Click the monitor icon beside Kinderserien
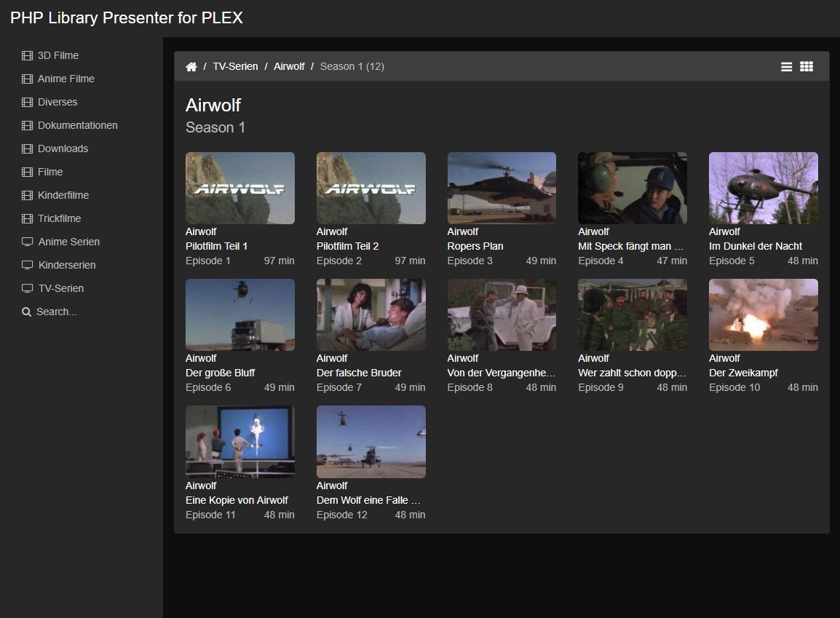The height and width of the screenshot is (618, 840). click(x=28, y=265)
